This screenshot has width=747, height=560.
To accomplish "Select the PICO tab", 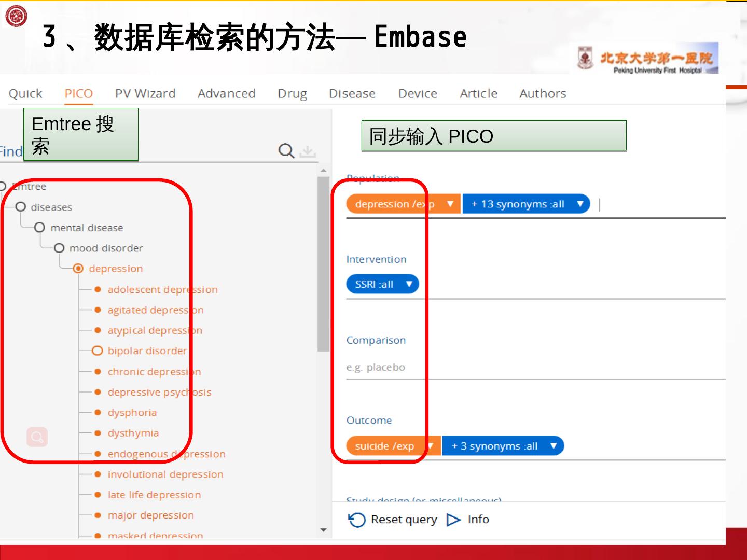I will point(79,93).
